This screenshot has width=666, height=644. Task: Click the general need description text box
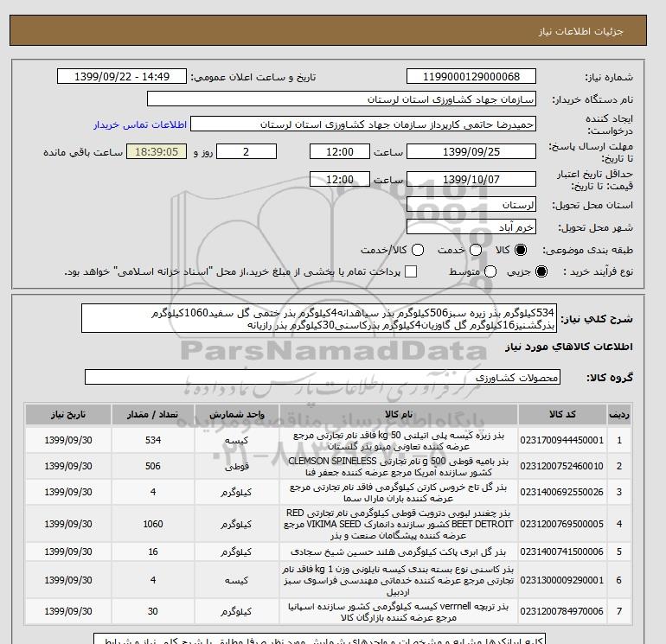point(319,318)
